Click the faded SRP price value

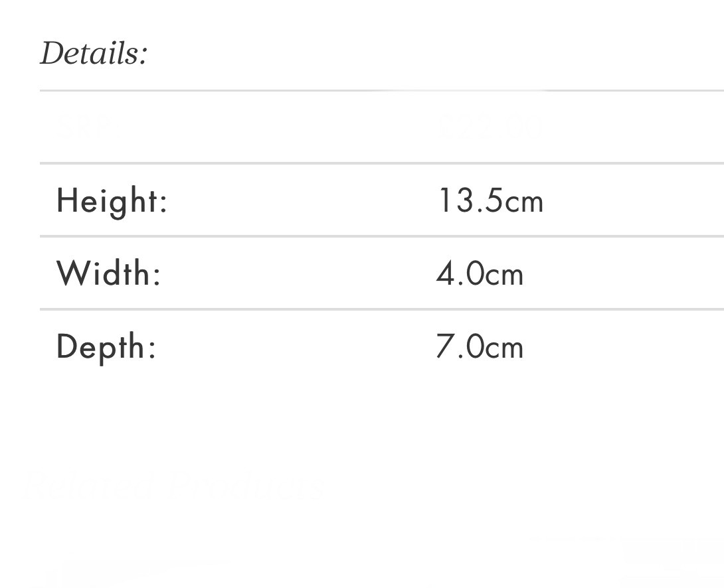pyautogui.click(x=491, y=127)
